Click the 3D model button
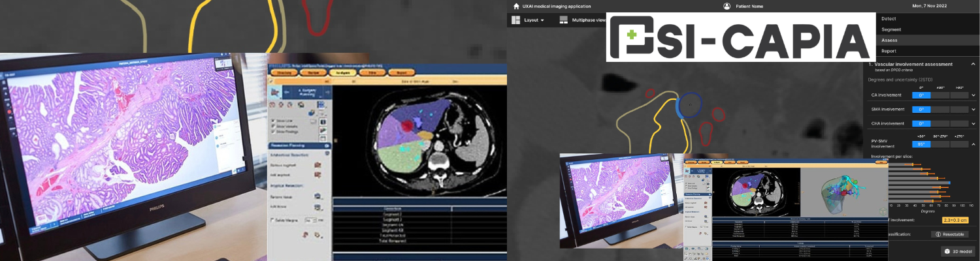Viewport: 980px width, 261px height. tap(958, 251)
